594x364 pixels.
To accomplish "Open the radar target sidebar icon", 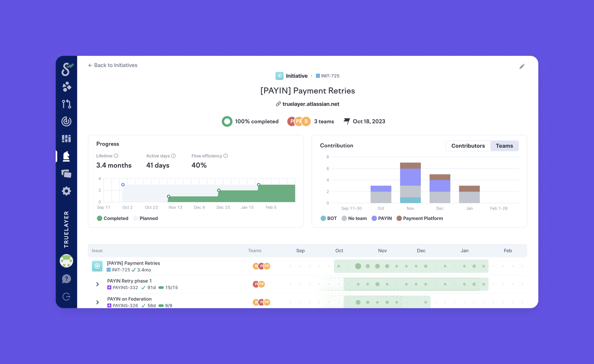I will [x=66, y=121].
